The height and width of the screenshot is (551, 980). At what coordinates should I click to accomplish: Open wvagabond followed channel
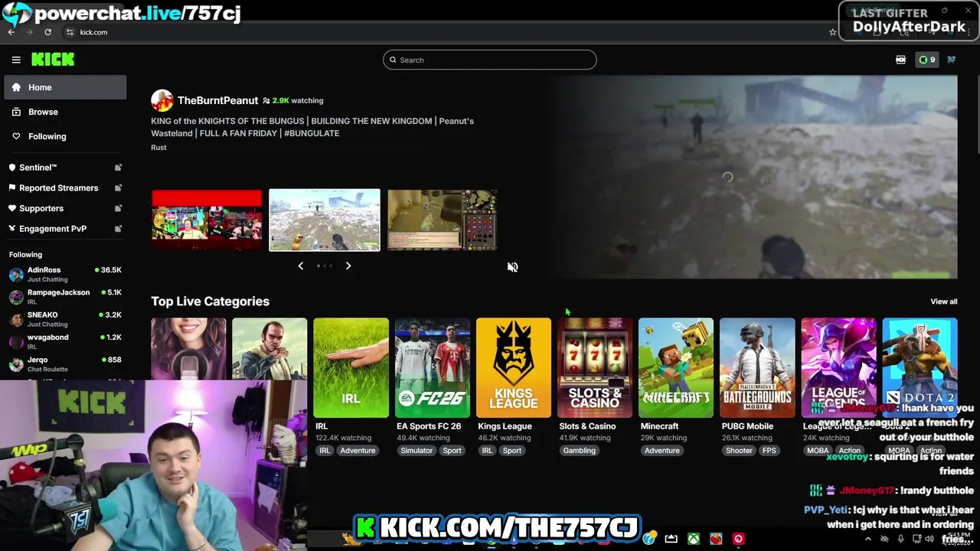(x=65, y=341)
